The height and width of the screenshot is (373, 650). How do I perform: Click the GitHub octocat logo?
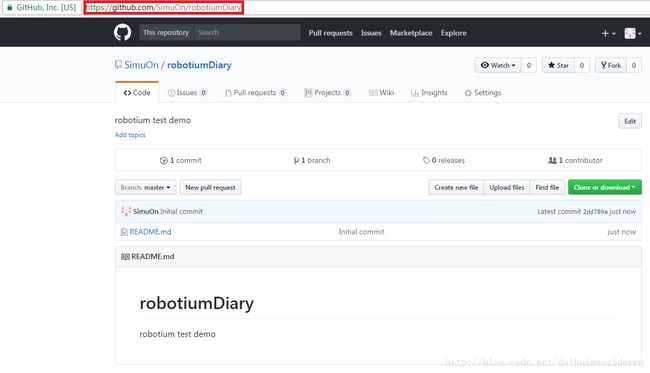point(122,32)
